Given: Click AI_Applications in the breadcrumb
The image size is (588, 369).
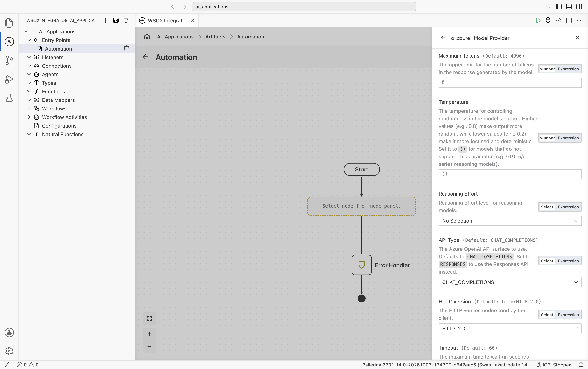Looking at the screenshot, I should [x=175, y=37].
